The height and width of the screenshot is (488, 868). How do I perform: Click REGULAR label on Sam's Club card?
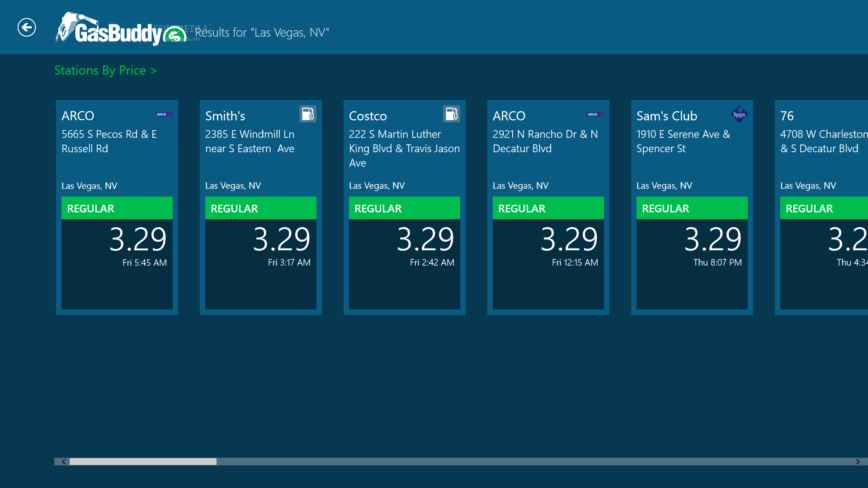tap(665, 208)
